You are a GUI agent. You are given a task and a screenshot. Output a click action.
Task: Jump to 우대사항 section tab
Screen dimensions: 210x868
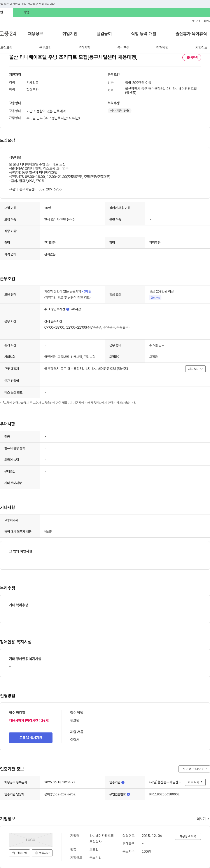(84, 47)
